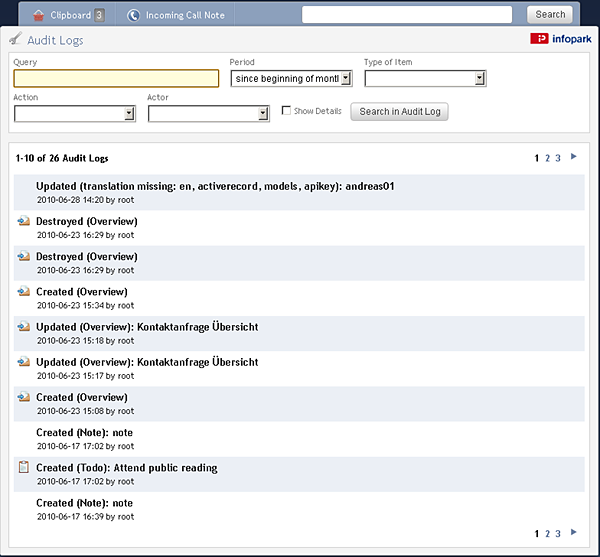
Task: Go to next page using top arrow icon
Action: click(x=574, y=156)
